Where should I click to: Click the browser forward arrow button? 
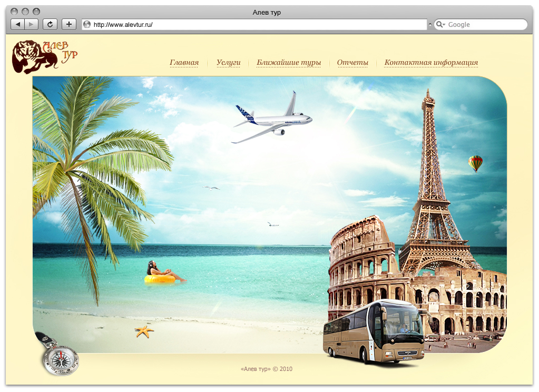(x=31, y=24)
